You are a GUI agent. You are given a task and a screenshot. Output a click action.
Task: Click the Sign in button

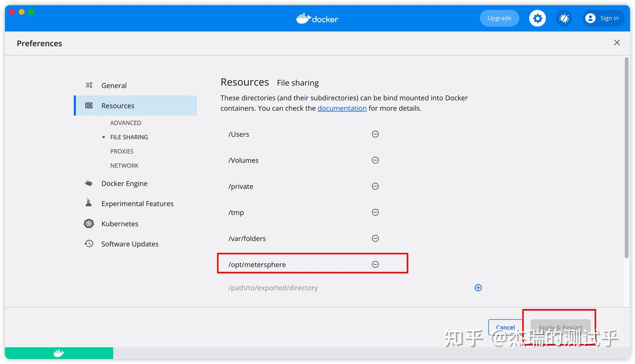[x=603, y=18]
